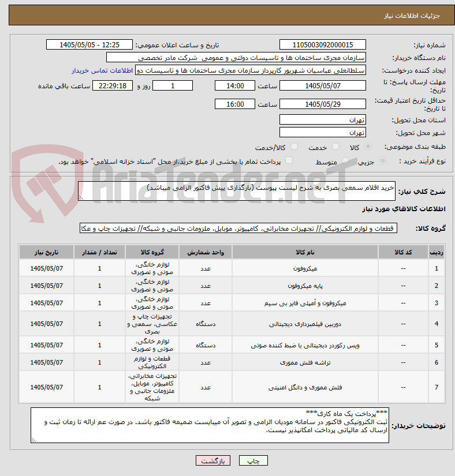The height and width of the screenshot is (476, 455).
Task: Click the request creator name field
Action: 250,70
